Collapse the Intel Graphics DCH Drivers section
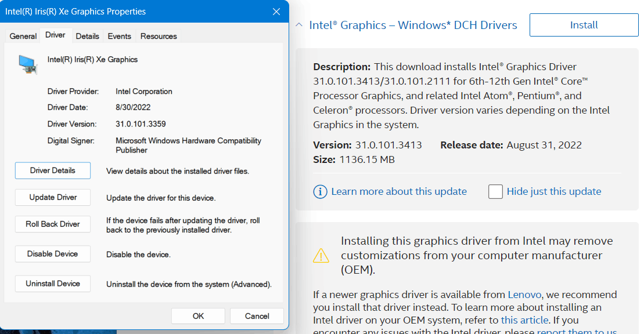The height and width of the screenshot is (334, 644). (x=299, y=25)
